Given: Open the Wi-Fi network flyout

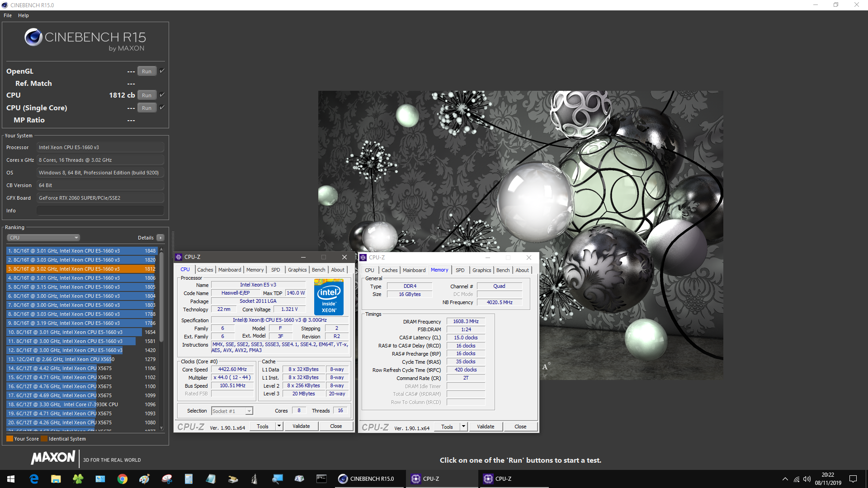Looking at the screenshot, I should point(797,479).
